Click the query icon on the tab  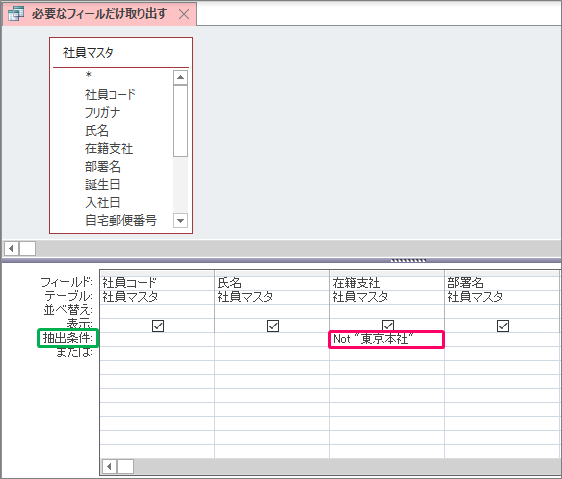pyautogui.click(x=16, y=14)
